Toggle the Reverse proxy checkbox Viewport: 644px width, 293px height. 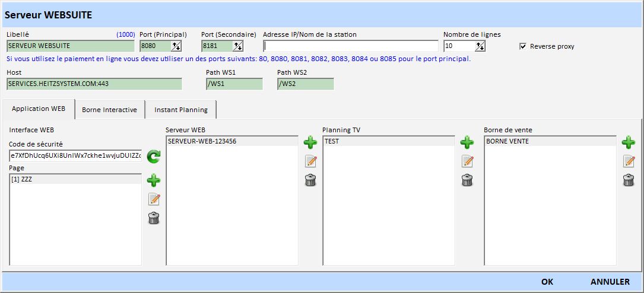point(523,46)
